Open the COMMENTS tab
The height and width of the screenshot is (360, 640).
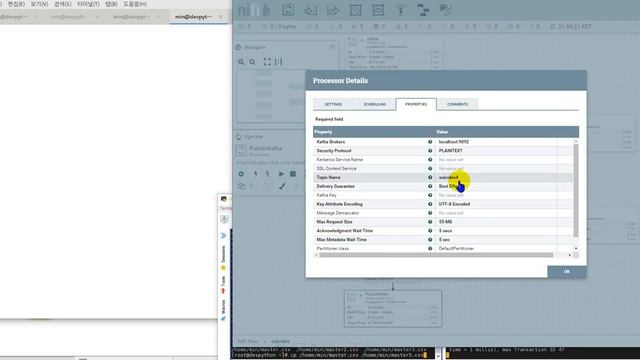(x=458, y=104)
